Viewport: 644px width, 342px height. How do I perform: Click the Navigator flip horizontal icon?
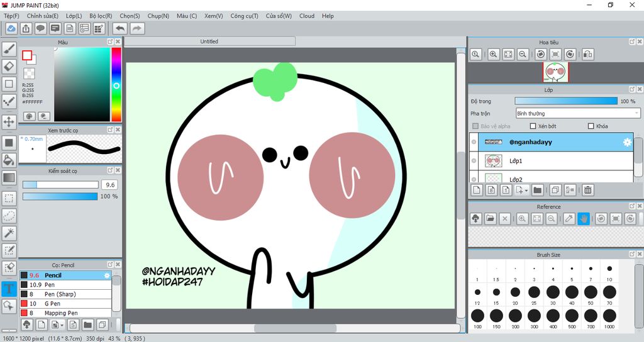(588, 54)
